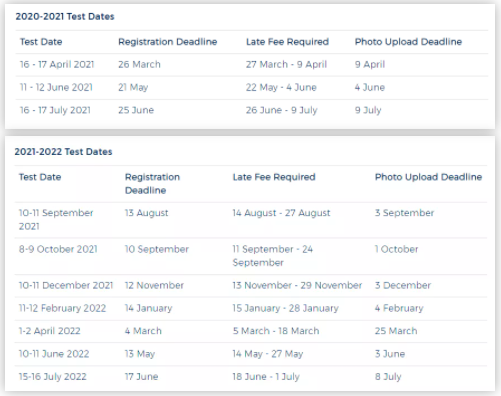
Task: Click the 22 May - 4 June late fee cell
Action: pyautogui.click(x=281, y=87)
